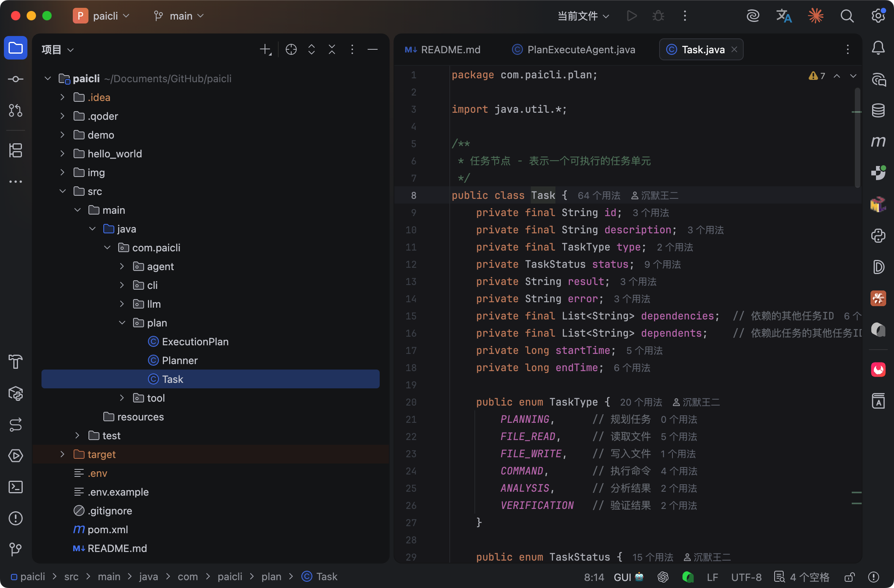Open the pom.xml file in the tree

[x=108, y=529]
